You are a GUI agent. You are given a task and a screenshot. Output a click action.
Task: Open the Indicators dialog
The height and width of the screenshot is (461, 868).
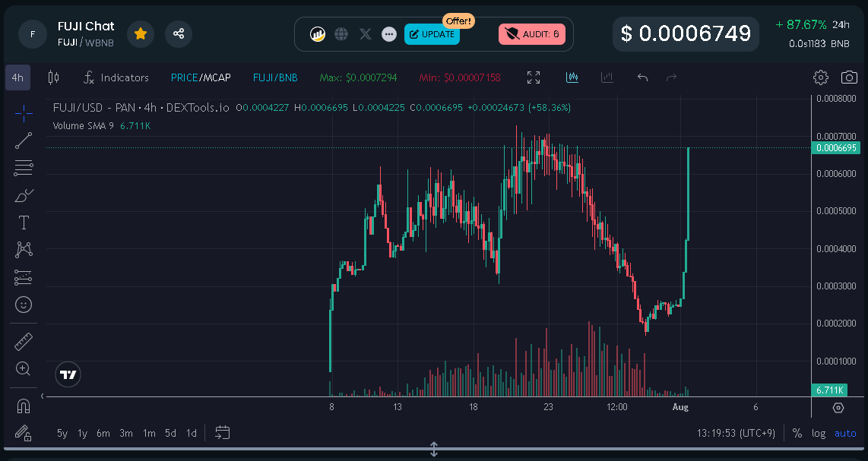tap(116, 77)
